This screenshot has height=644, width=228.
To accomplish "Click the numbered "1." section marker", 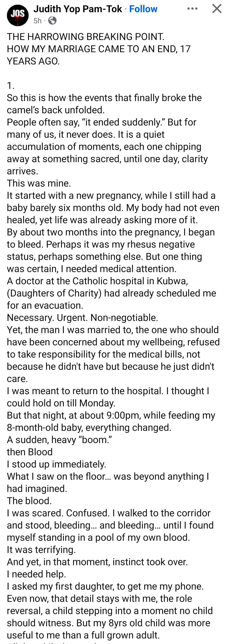I will pyautogui.click(x=11, y=86).
